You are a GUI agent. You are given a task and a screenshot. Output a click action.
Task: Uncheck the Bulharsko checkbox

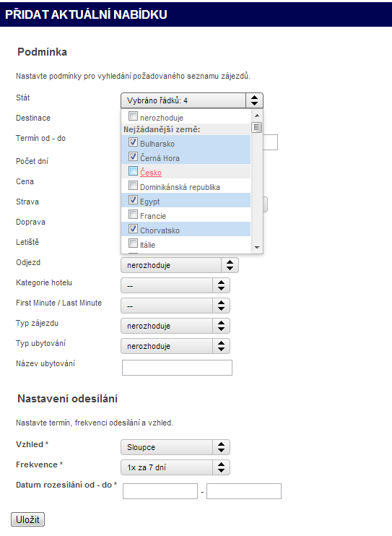[133, 142]
